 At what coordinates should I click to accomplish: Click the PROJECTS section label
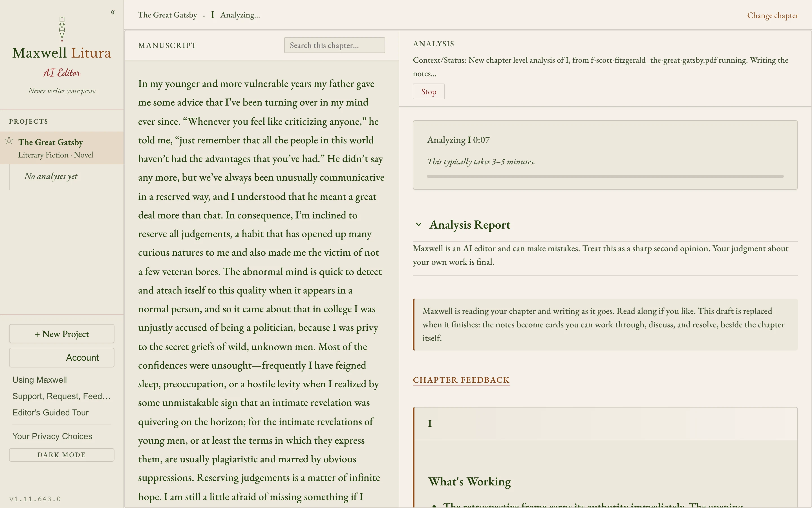(x=28, y=121)
